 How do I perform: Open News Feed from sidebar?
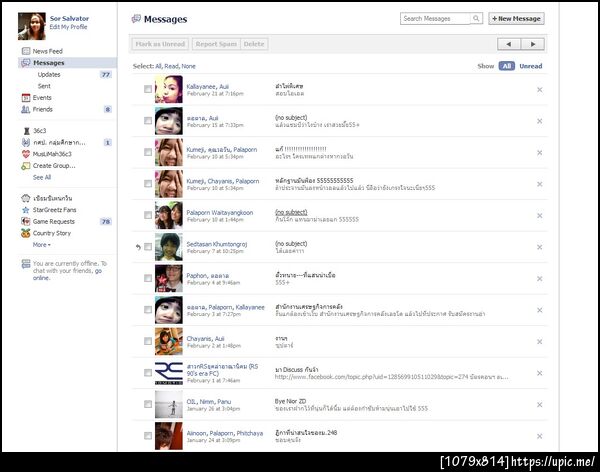click(48, 51)
